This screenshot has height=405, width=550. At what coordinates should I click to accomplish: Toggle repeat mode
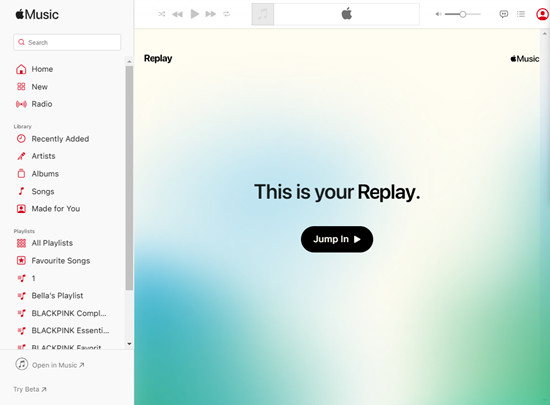pos(227,14)
